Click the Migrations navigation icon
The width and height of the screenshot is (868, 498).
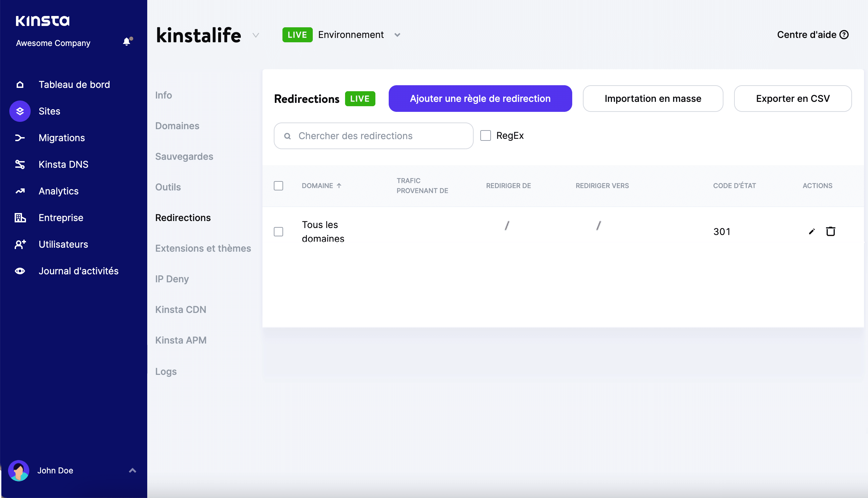[20, 137]
